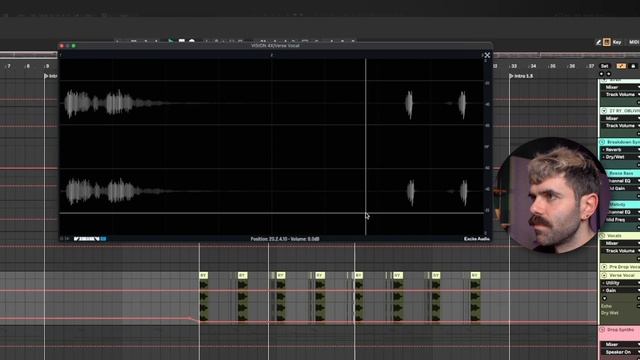This screenshot has height=360, width=640.
Task: Click the Vision 4X logo in plugin footer
Action: (x=90, y=239)
